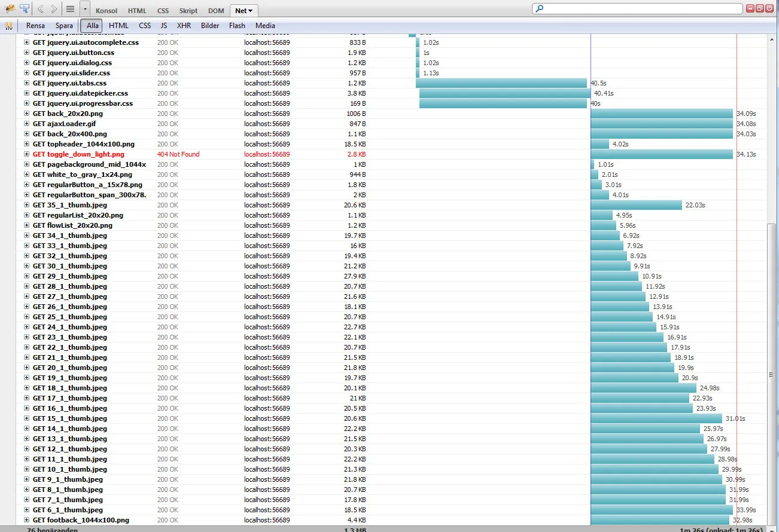This screenshot has width=779, height=532.
Task: Switch to the HTML panel tab in top row
Action: [137, 11]
